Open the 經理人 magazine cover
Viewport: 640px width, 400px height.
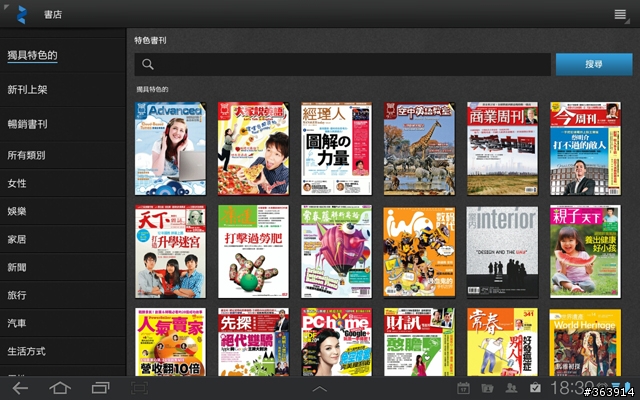click(x=336, y=149)
